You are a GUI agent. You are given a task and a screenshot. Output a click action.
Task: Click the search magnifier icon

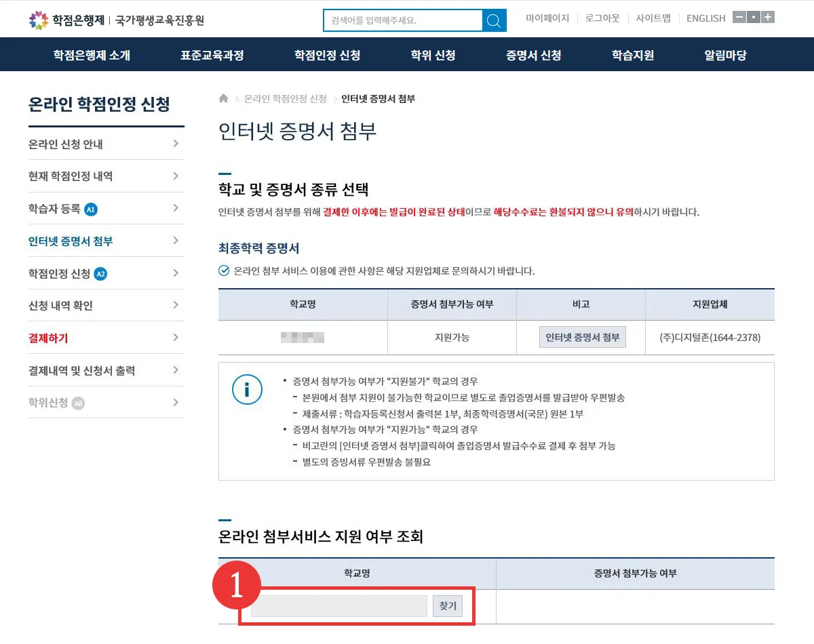pyautogui.click(x=494, y=20)
